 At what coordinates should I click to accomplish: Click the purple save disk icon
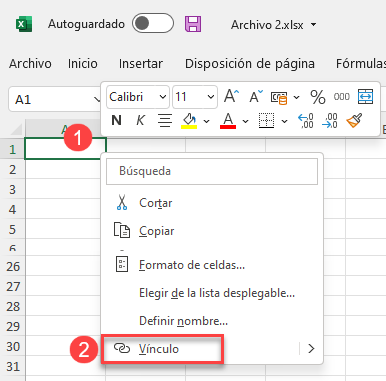tap(193, 24)
